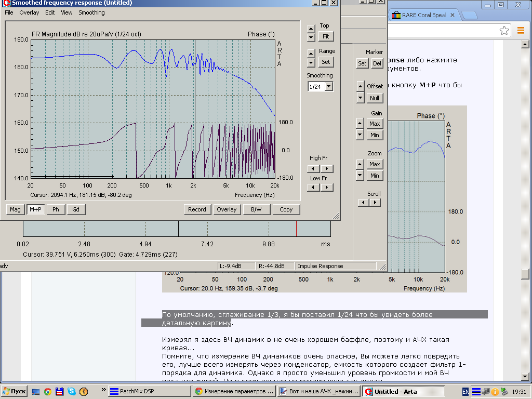Open the Smoothing menu in menu bar
The image size is (532, 399).
[91, 12]
